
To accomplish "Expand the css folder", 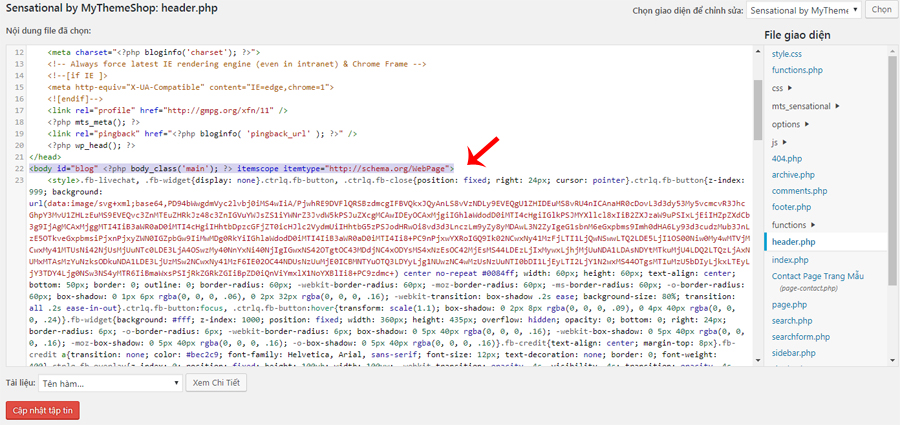I will coord(780,88).
